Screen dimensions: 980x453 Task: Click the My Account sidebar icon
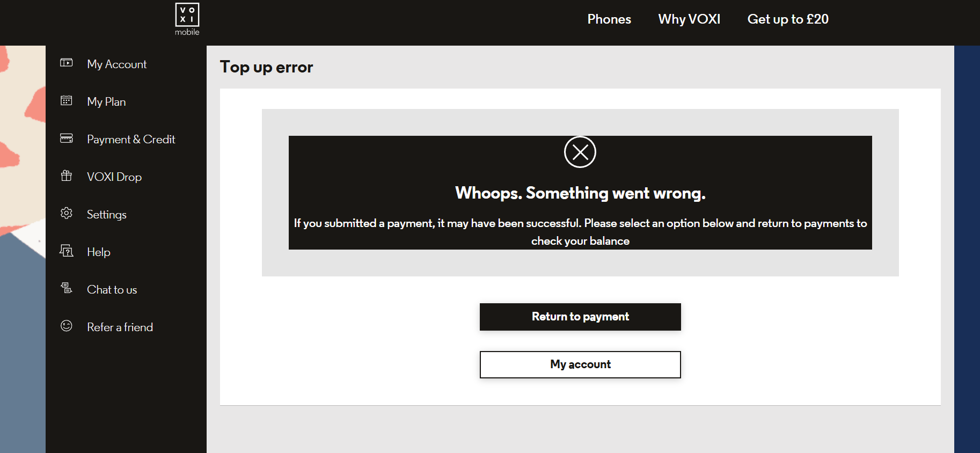click(x=67, y=63)
